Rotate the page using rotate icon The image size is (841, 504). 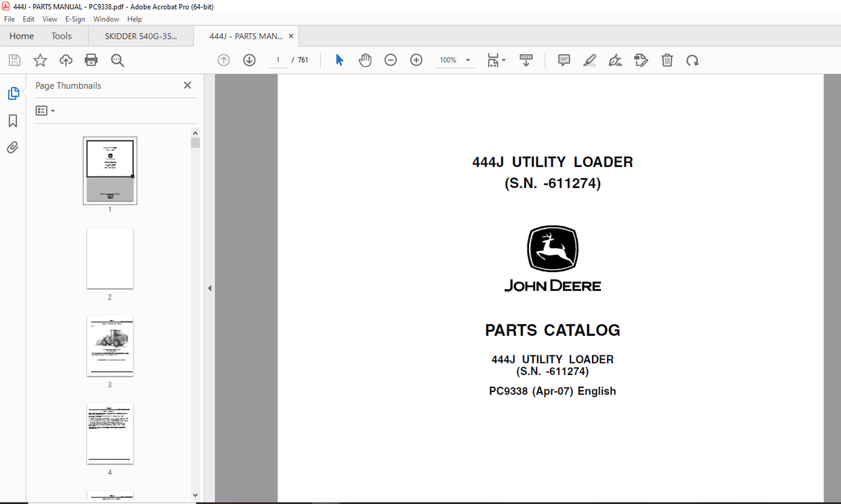pyautogui.click(x=692, y=60)
